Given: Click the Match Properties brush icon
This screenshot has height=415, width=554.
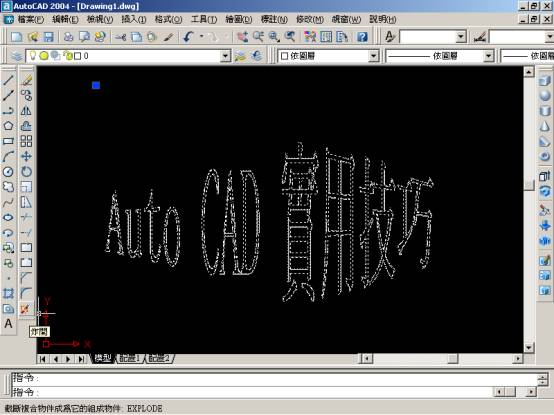Looking at the screenshot, I should (169, 37).
